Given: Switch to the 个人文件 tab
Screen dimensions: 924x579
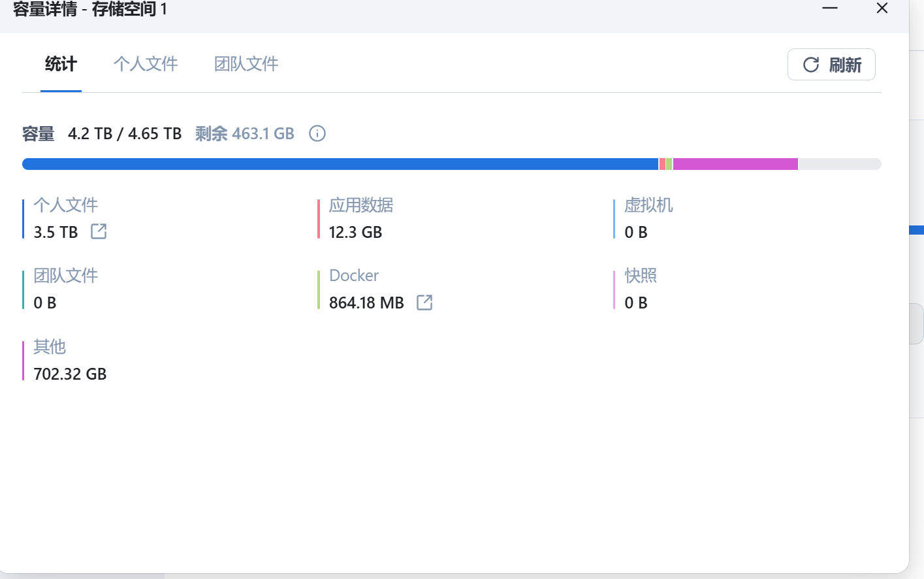Looking at the screenshot, I should click(146, 64).
